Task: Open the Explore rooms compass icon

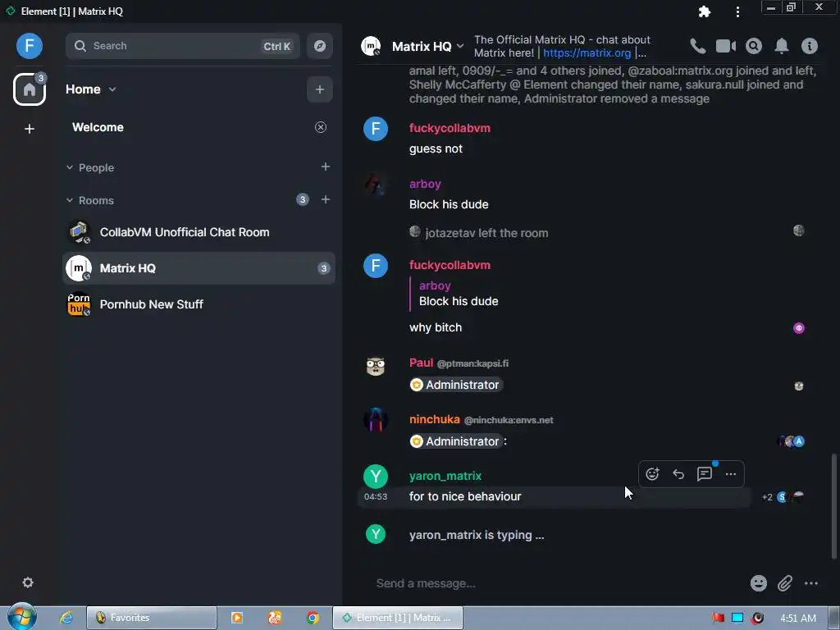Action: tap(320, 46)
